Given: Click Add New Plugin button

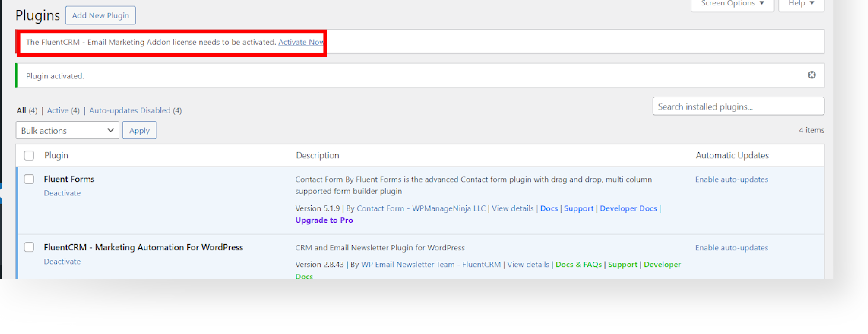Looking at the screenshot, I should (x=100, y=15).
